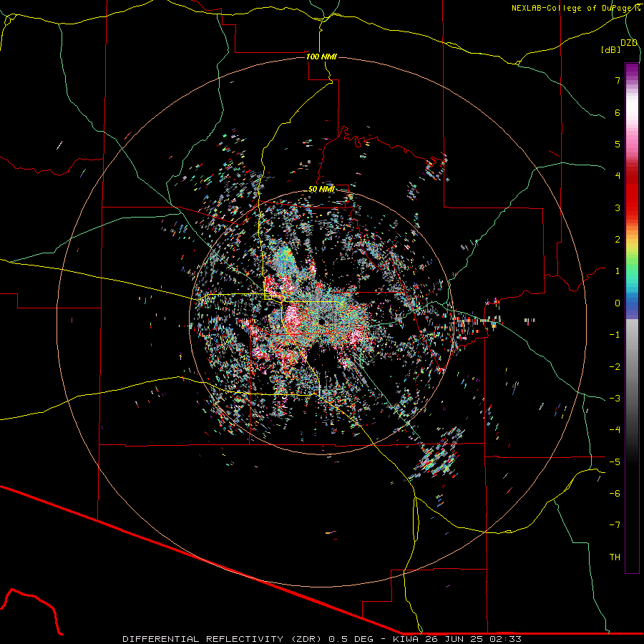Click the '50 NMI' range ring label
Image resolution: width=644 pixels, height=644 pixels.
[321, 189]
